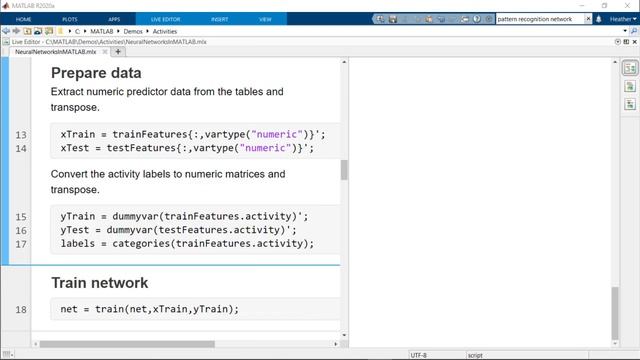Open the HOME tab
Viewport: 640px width, 360px height.
tap(23, 19)
